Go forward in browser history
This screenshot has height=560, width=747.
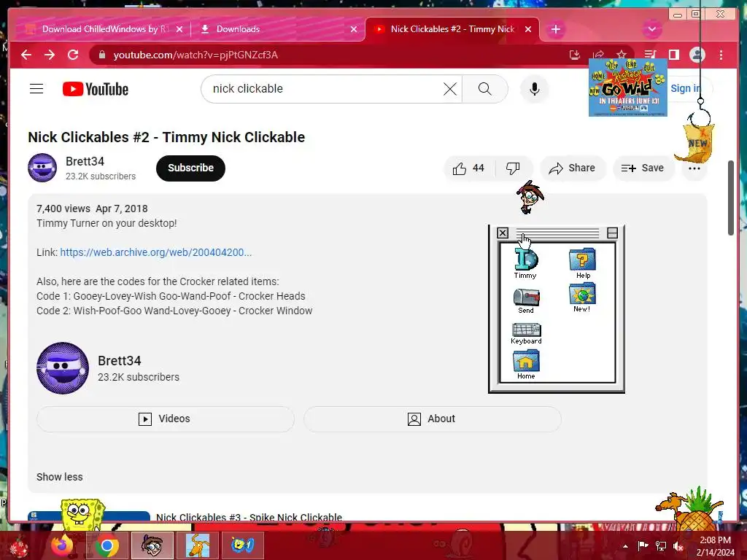point(50,55)
